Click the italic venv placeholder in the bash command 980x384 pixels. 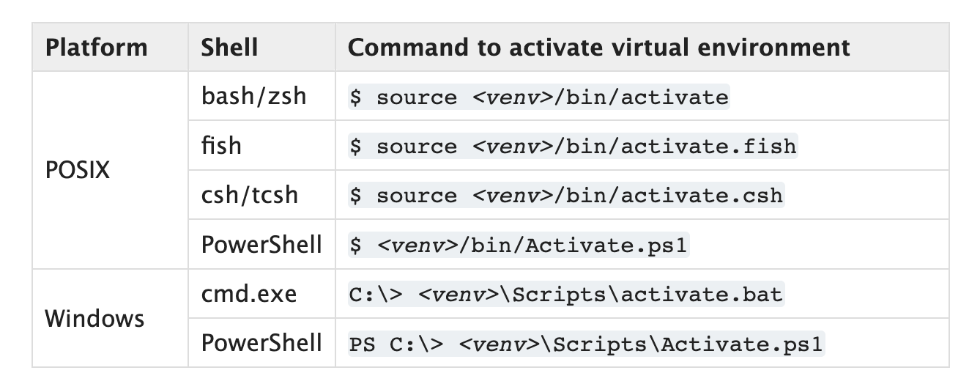click(511, 97)
